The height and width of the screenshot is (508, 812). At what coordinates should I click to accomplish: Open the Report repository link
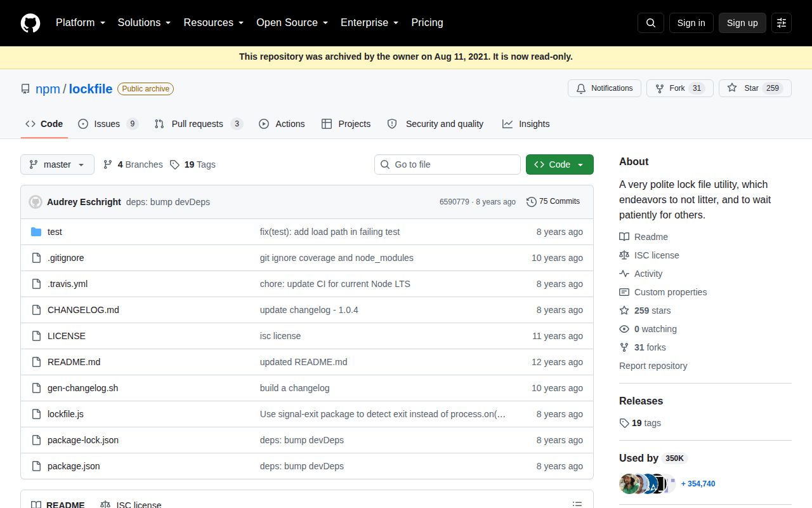coord(653,366)
